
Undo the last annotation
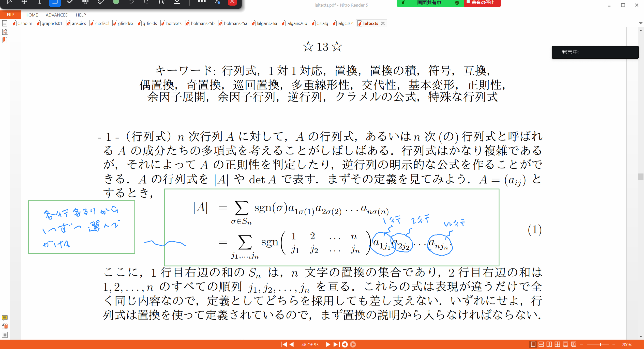click(131, 2)
